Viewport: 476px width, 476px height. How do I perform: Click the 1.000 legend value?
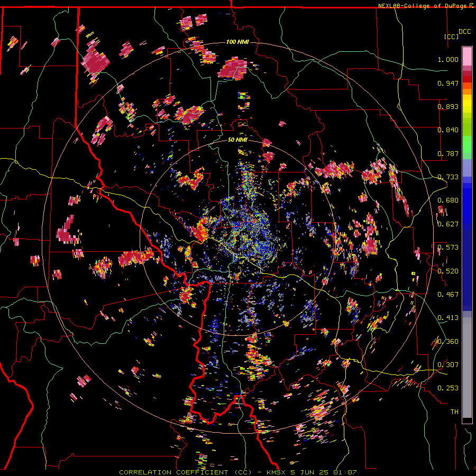pyautogui.click(x=448, y=59)
